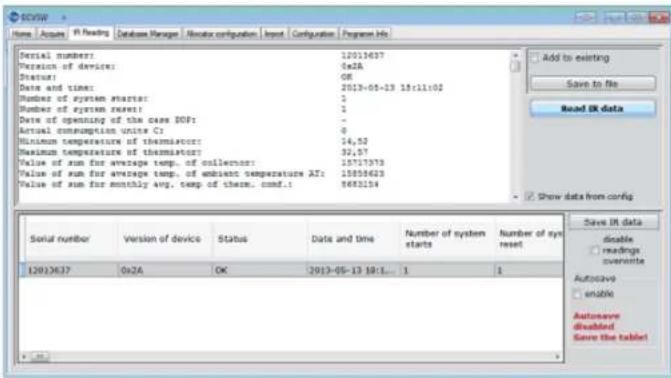Go to Allocator configuration tab
This screenshot has width=671, height=378.
point(222,34)
